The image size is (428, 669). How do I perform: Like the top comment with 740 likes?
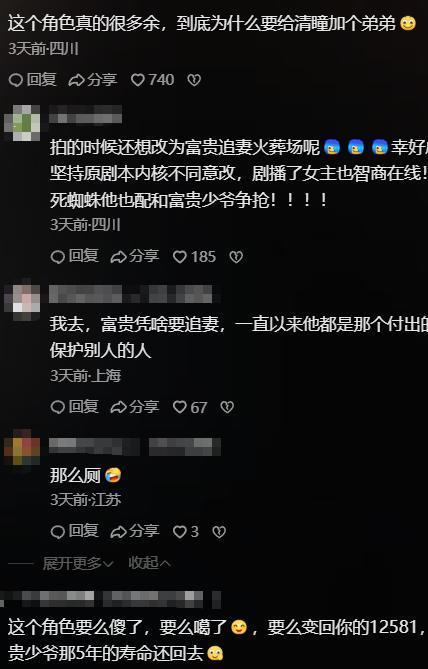point(152,80)
